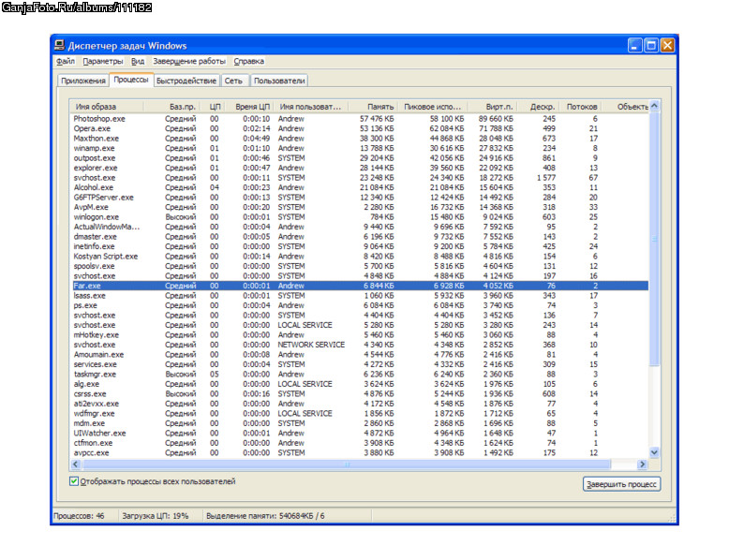Sort by Объекты column header

point(626,107)
